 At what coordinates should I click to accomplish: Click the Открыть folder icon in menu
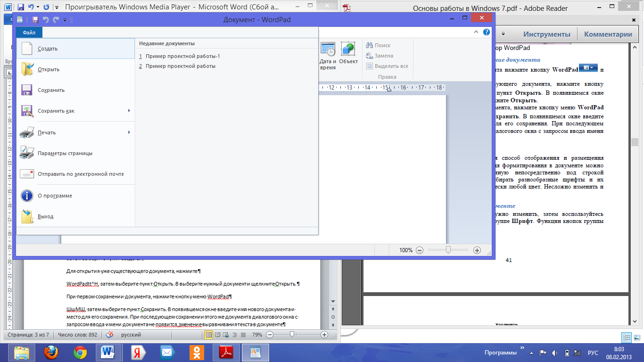click(27, 69)
